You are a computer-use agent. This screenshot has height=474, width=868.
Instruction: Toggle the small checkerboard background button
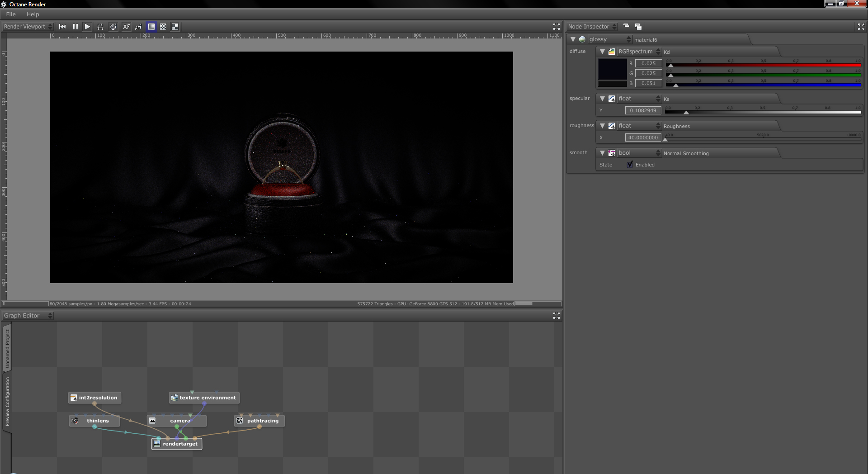point(163,27)
